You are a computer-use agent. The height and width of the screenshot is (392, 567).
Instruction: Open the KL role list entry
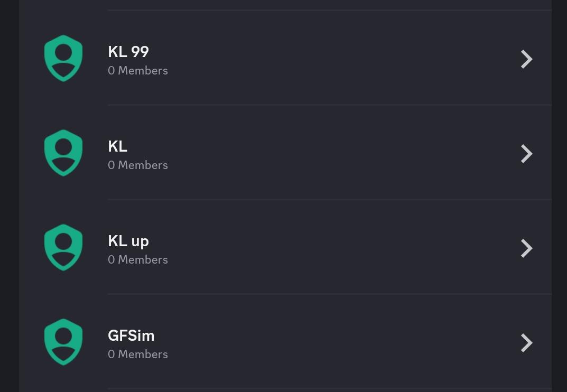(285, 153)
